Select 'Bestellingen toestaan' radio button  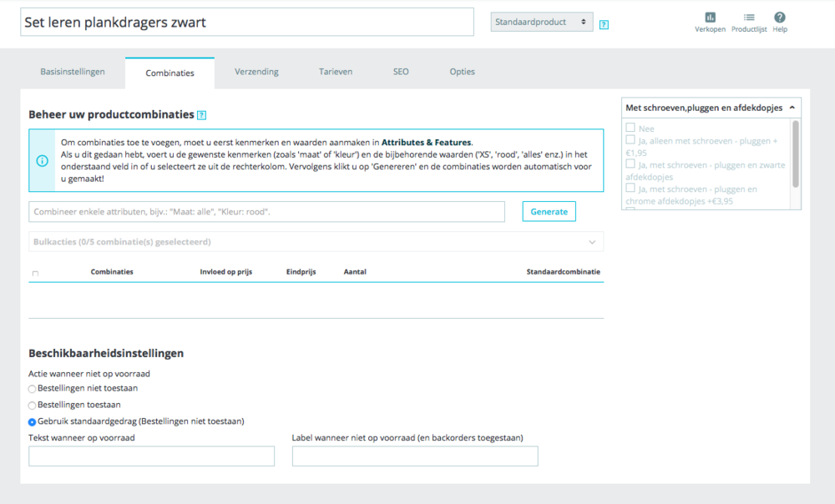[32, 406]
